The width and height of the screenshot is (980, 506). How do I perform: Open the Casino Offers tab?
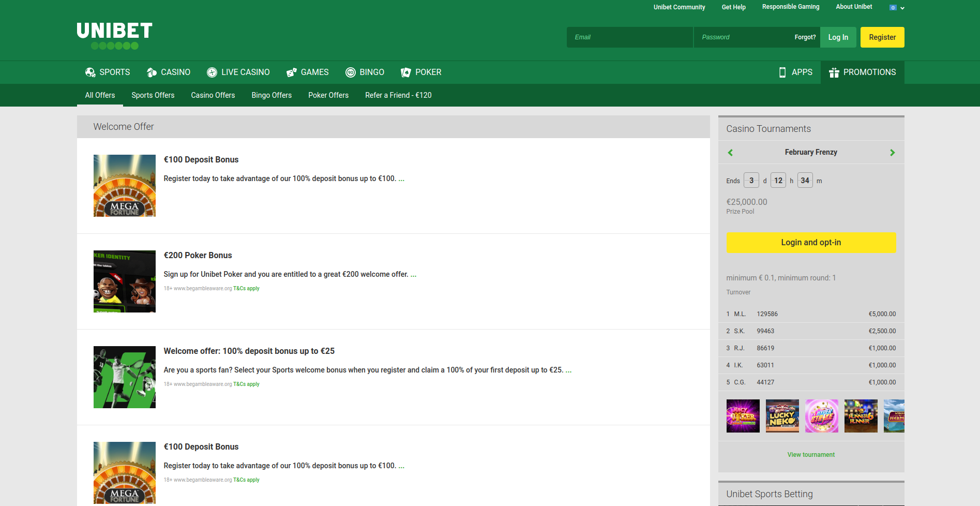[213, 95]
